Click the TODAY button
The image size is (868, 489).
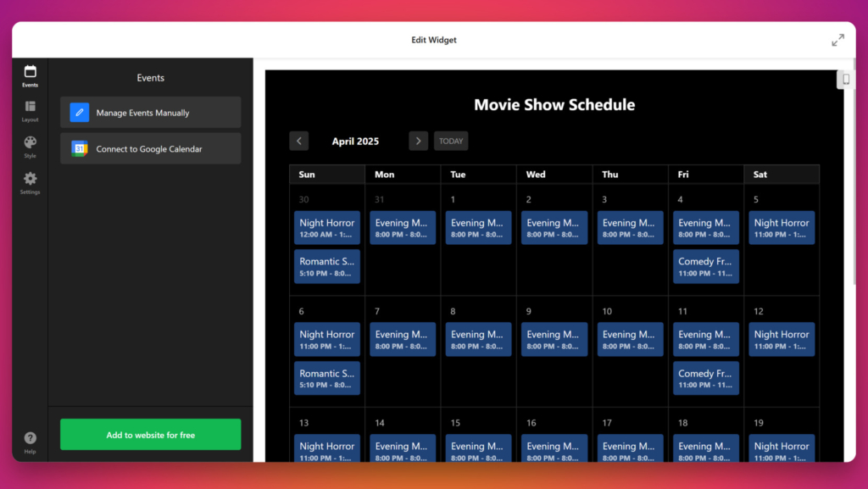(x=451, y=141)
